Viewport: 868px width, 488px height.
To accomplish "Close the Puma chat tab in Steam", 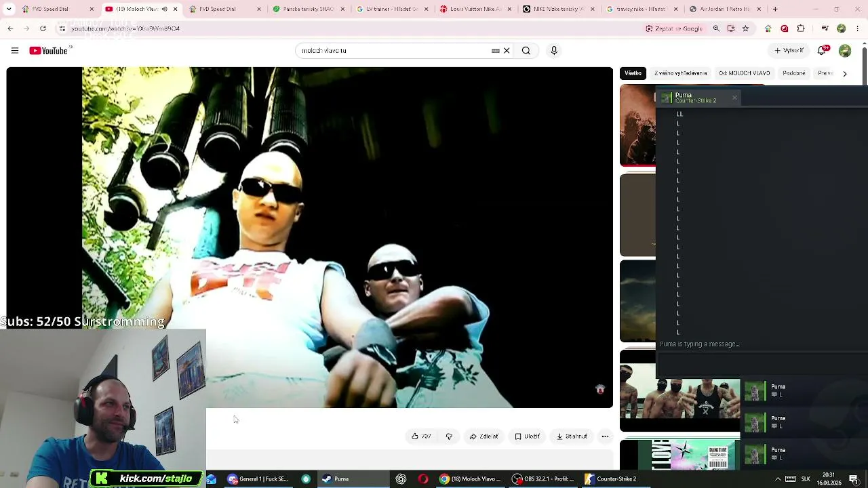I will [x=734, y=98].
